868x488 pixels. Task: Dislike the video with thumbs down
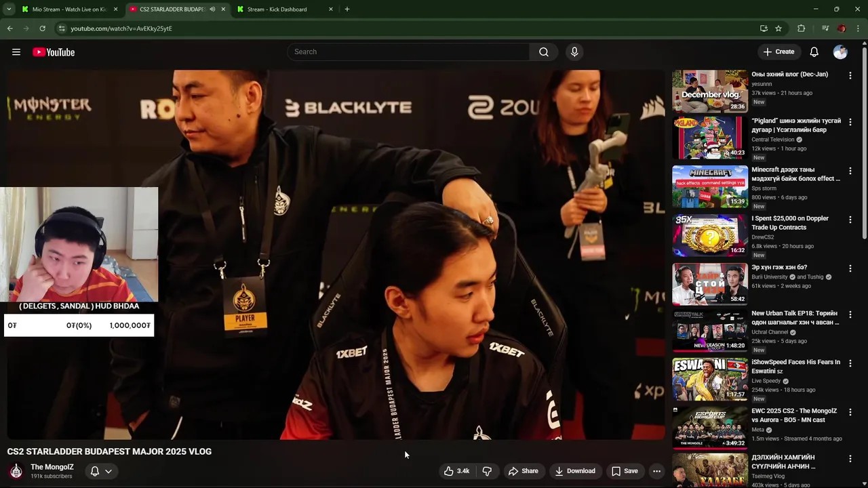(x=487, y=471)
